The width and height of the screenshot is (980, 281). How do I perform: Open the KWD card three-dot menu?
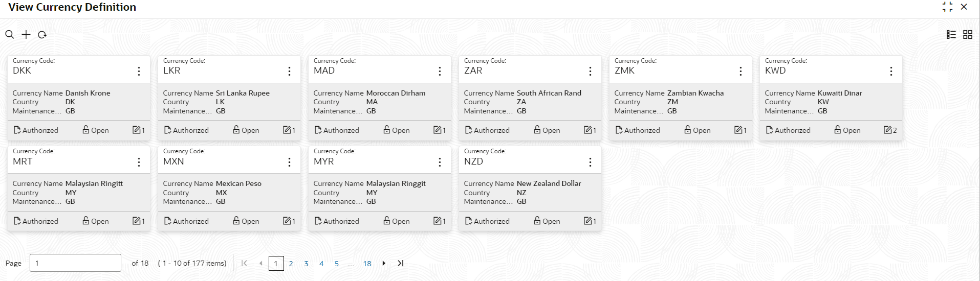[x=891, y=72]
